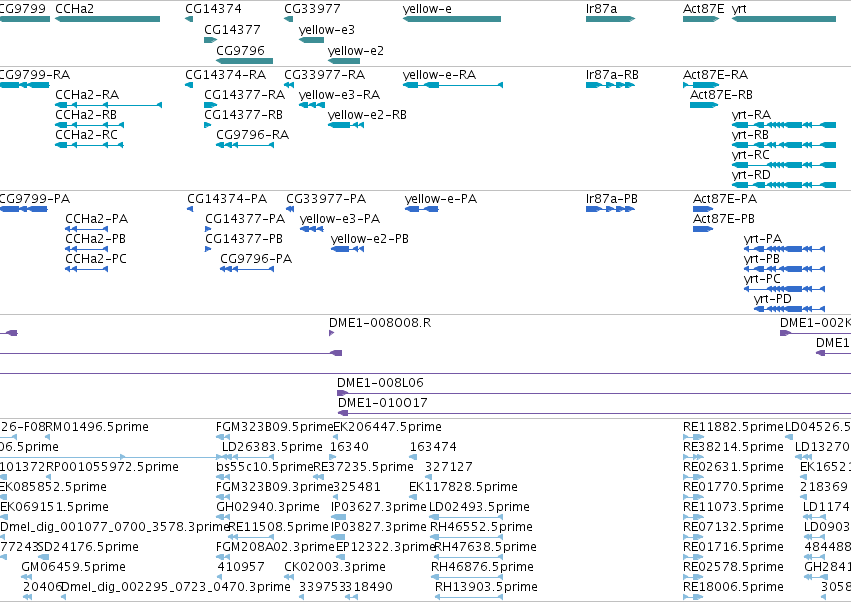Click protein CG9796-PA glyph
The image size is (851, 602).
(x=247, y=269)
